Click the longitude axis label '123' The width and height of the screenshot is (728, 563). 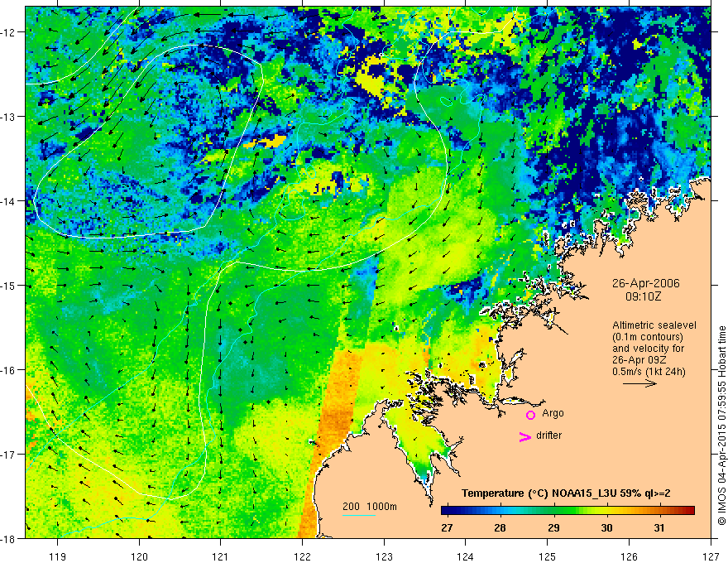point(384,556)
